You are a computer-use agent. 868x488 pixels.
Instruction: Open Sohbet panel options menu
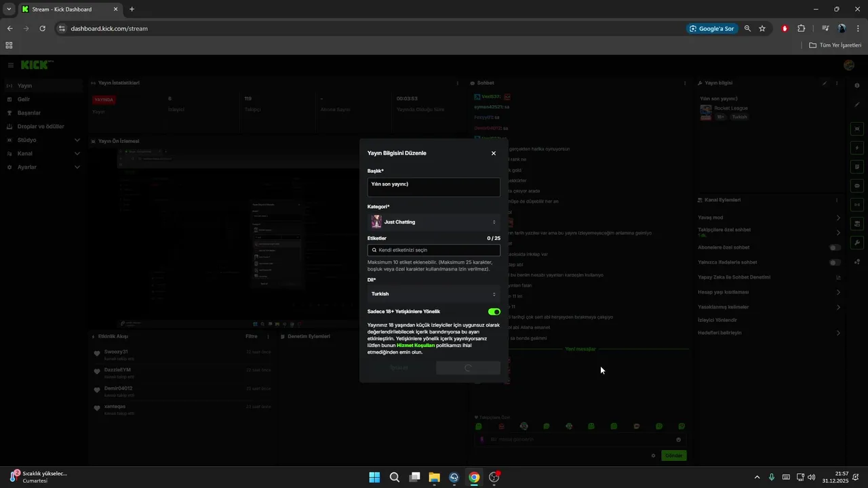tap(684, 83)
